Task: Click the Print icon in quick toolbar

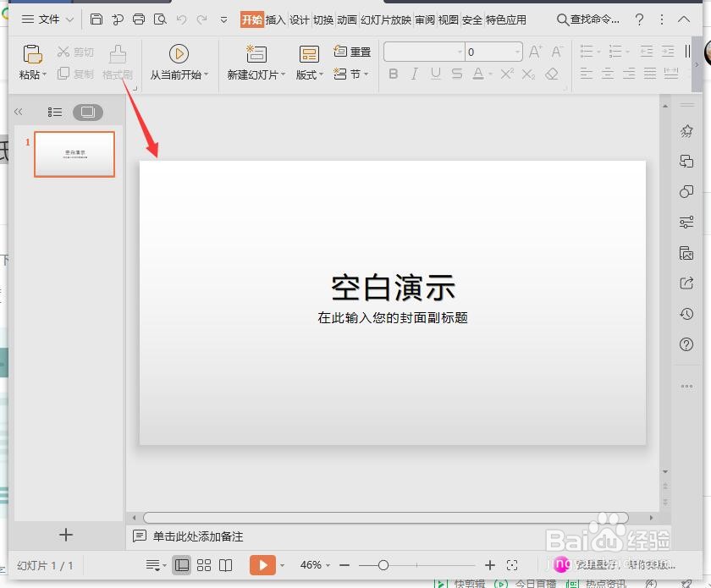Action: [139, 19]
